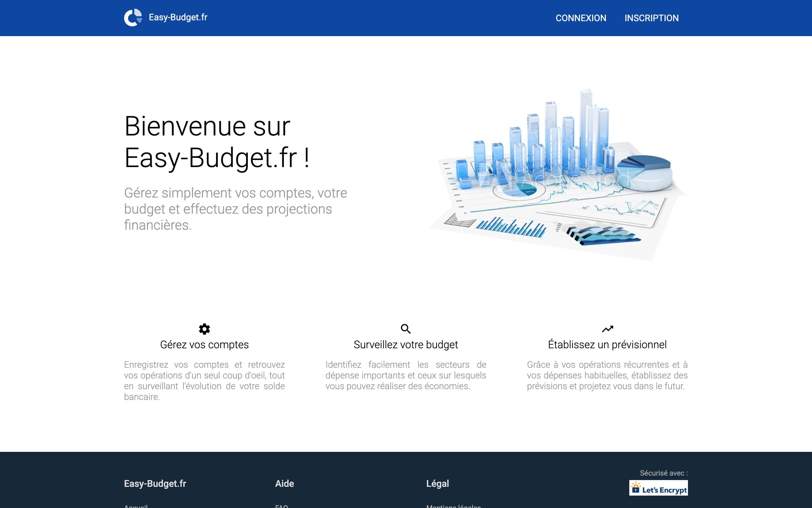This screenshot has width=812, height=508.
Task: Go to the INSCRIPTION sign-up page
Action: pyautogui.click(x=651, y=18)
